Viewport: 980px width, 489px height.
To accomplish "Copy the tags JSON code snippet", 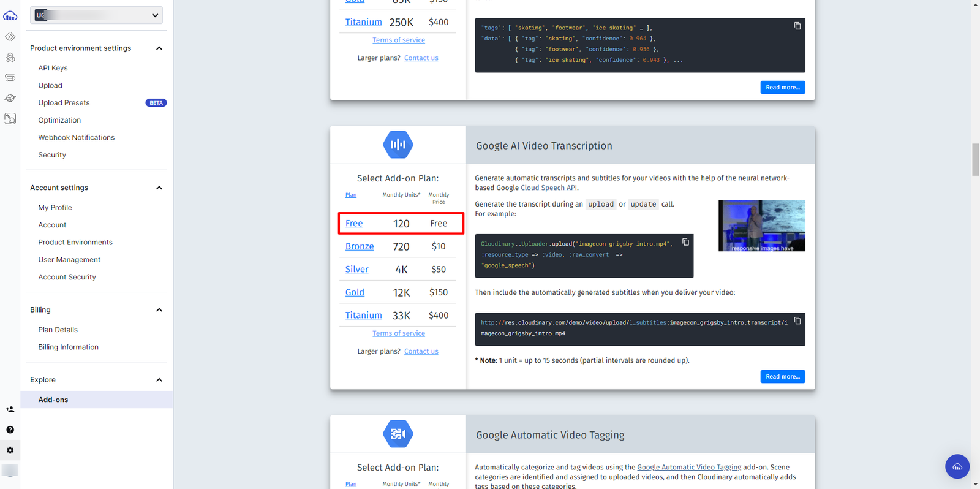I will pos(797,26).
